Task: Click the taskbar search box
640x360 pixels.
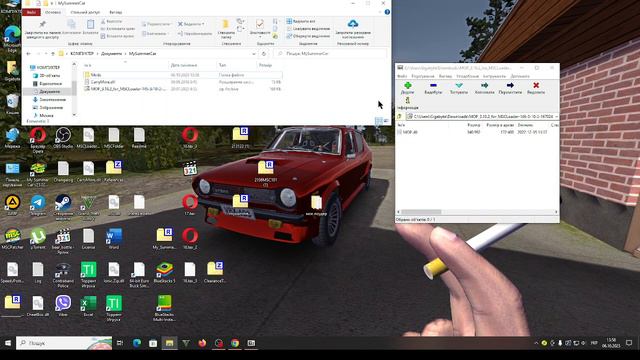Action: click(x=64, y=343)
